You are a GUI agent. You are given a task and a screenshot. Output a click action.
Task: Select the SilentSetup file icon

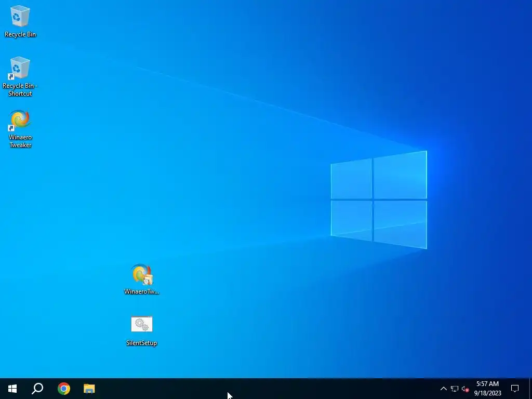(x=142, y=331)
